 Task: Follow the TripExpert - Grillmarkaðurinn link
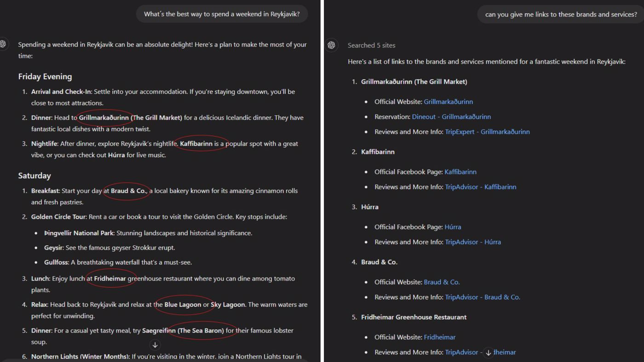tap(487, 132)
